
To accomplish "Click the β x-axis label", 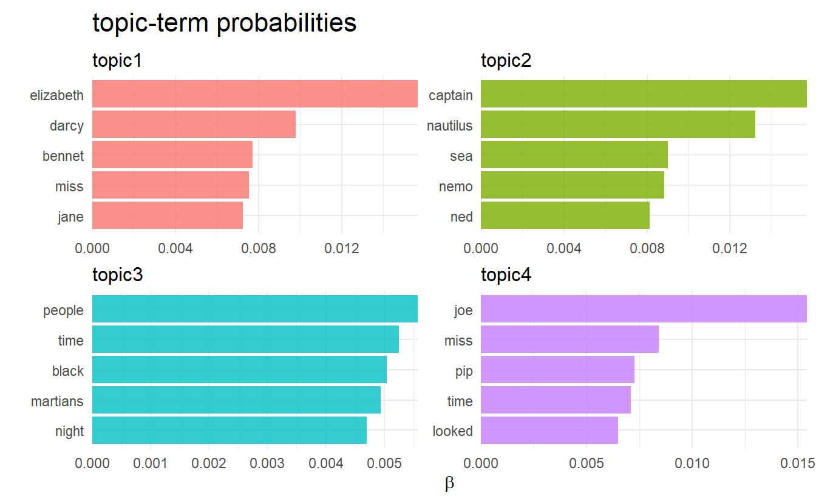I will tap(449, 483).
